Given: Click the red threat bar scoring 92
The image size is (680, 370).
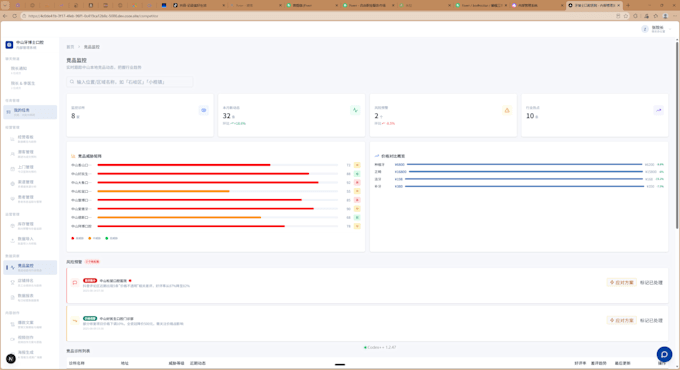Looking at the screenshot, I should (208, 183).
